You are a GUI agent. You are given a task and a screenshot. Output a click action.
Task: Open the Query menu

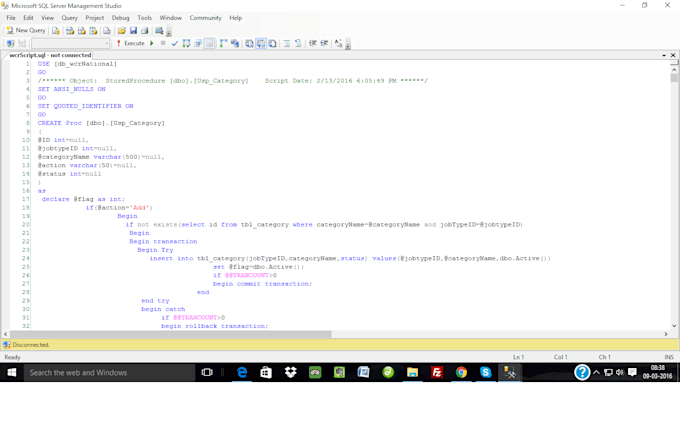69,18
